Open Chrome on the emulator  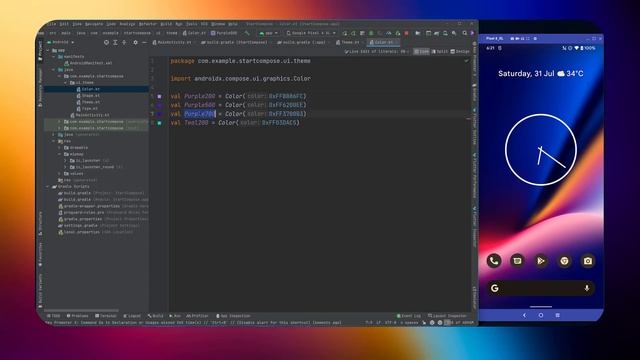coord(564,260)
